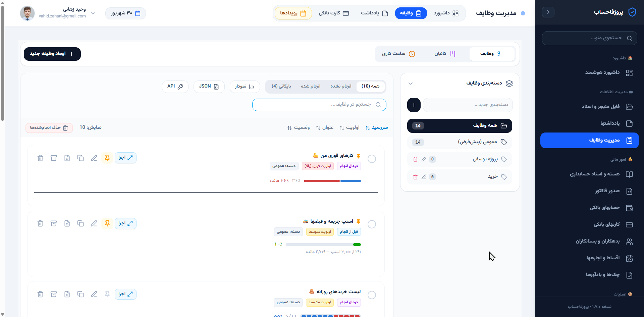
Task: Show بایگانی (4) archived tasks
Action: click(281, 87)
